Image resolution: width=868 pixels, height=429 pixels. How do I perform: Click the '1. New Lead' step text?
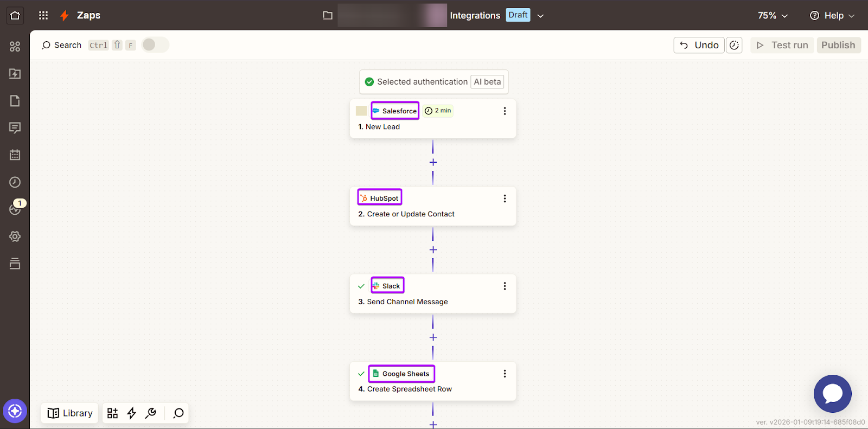pos(379,127)
